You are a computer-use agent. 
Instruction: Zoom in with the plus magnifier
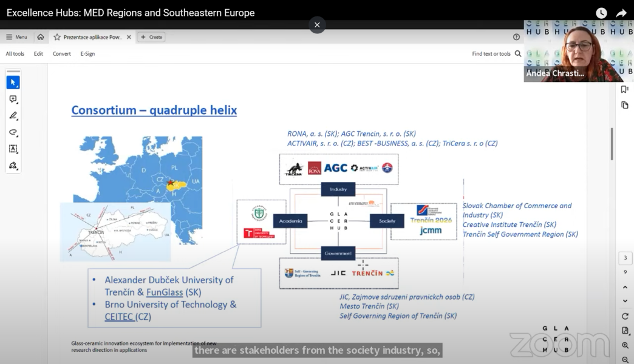tap(625, 345)
